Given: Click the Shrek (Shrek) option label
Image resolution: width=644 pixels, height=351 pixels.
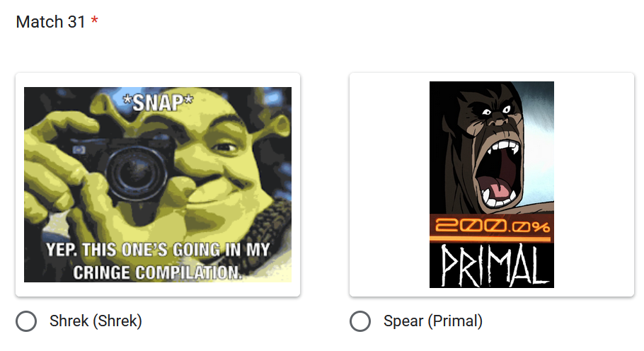Looking at the screenshot, I should coord(96,321).
